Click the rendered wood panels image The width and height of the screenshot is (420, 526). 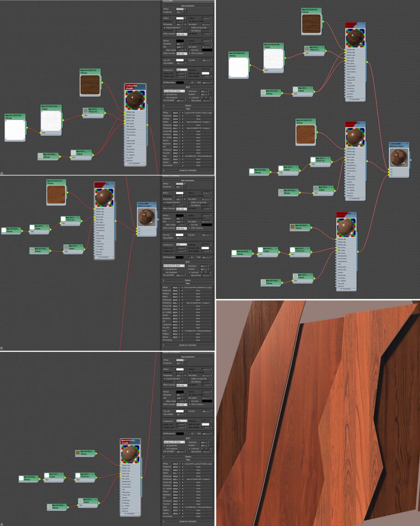pyautogui.click(x=318, y=413)
